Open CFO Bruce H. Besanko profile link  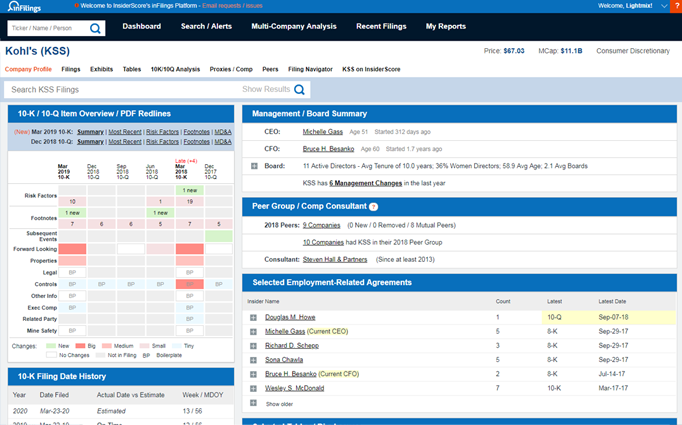(x=328, y=149)
